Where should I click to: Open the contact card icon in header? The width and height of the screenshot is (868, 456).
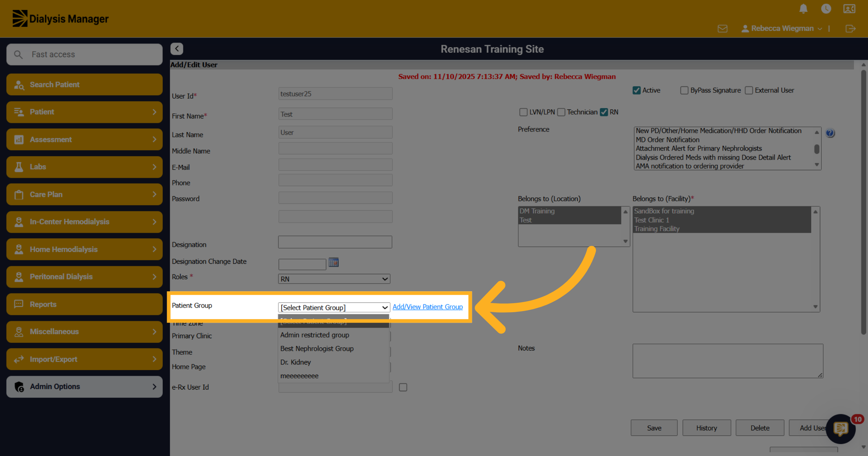(x=849, y=9)
